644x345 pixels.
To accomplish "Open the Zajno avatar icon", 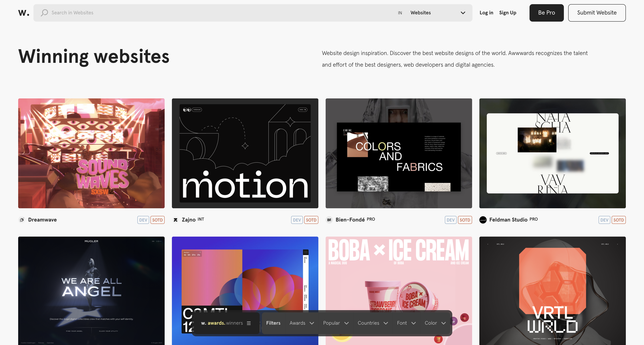I will pos(176,220).
